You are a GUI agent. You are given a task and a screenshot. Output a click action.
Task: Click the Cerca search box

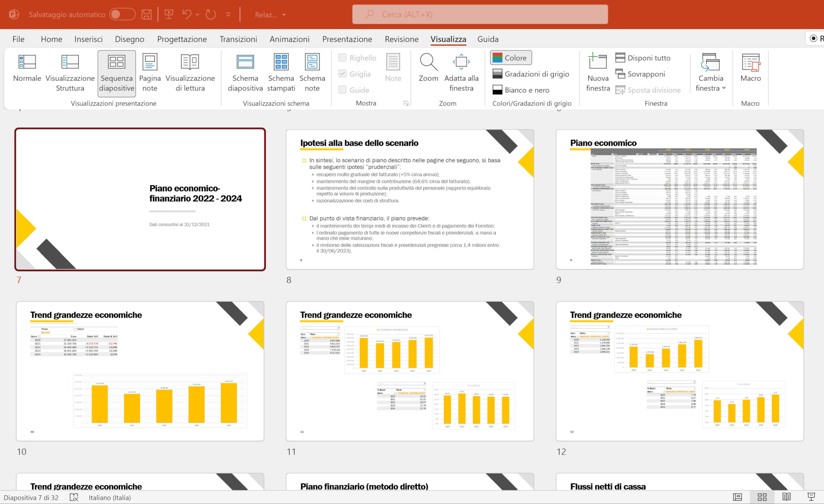[480, 14]
